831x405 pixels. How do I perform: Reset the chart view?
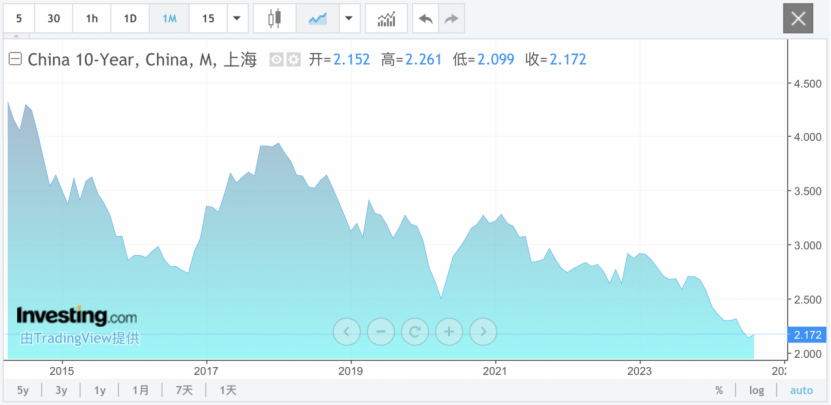[x=415, y=332]
